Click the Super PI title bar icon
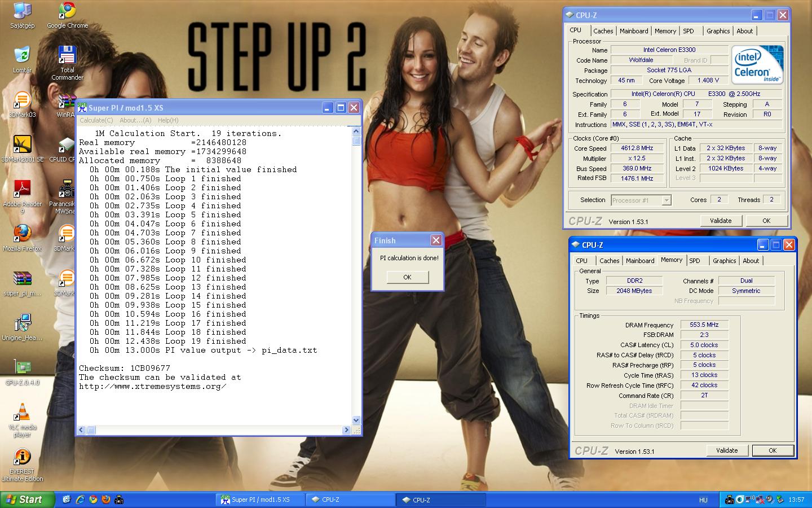 [82, 108]
